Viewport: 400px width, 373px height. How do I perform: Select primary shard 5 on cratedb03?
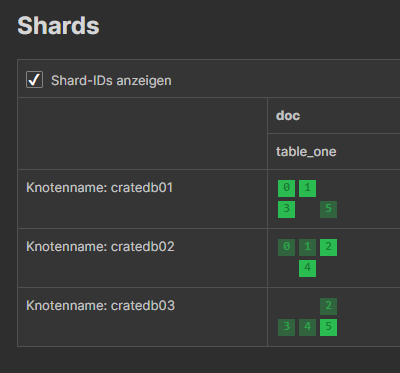328,327
